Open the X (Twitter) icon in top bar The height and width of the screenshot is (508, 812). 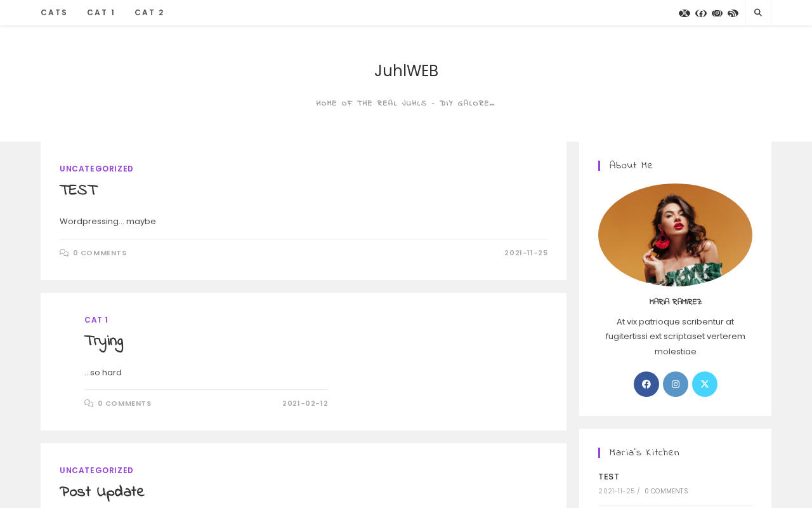click(684, 13)
